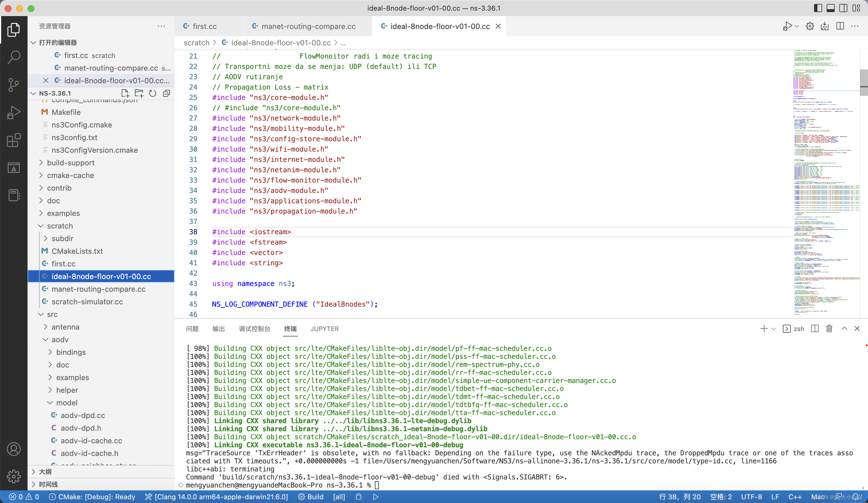Open the Manage gear in activity bar
The height and width of the screenshot is (503, 868).
pyautogui.click(x=14, y=477)
